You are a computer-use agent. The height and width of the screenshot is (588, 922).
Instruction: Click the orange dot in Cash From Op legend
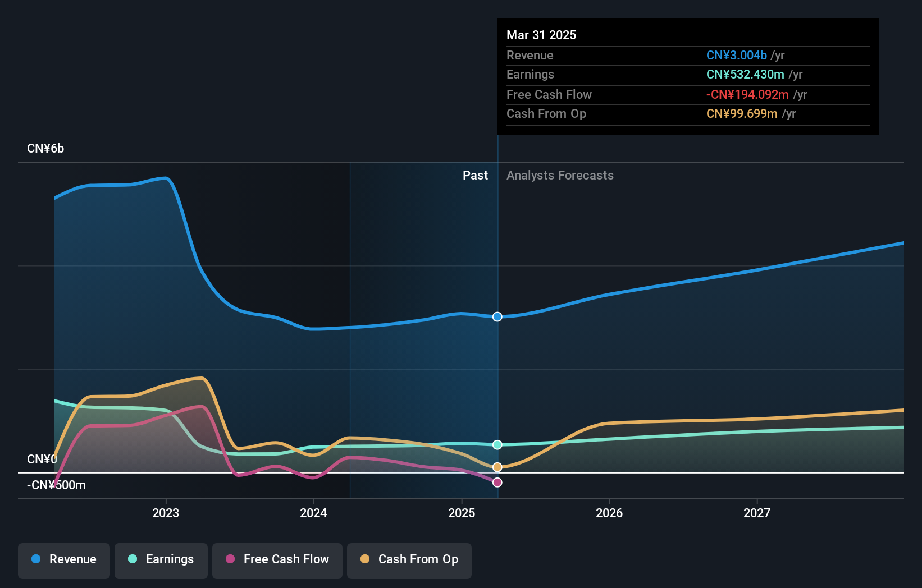pos(365,559)
